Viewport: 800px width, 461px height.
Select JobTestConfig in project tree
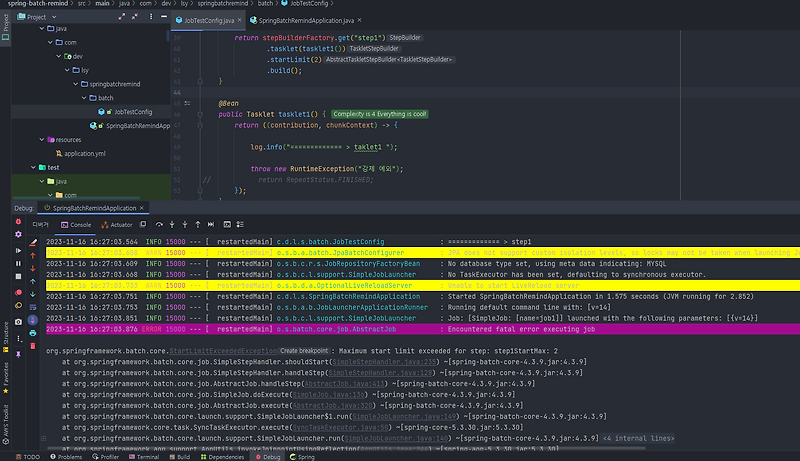pos(133,112)
